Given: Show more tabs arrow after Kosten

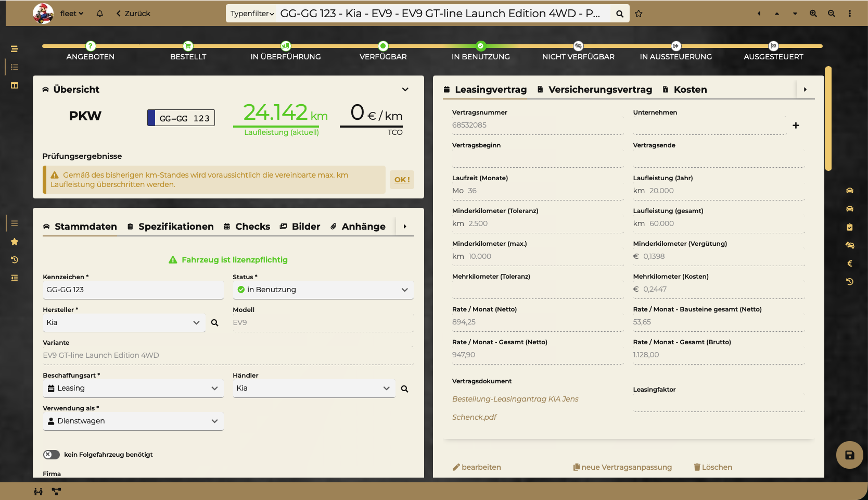Looking at the screenshot, I should tap(805, 90).
